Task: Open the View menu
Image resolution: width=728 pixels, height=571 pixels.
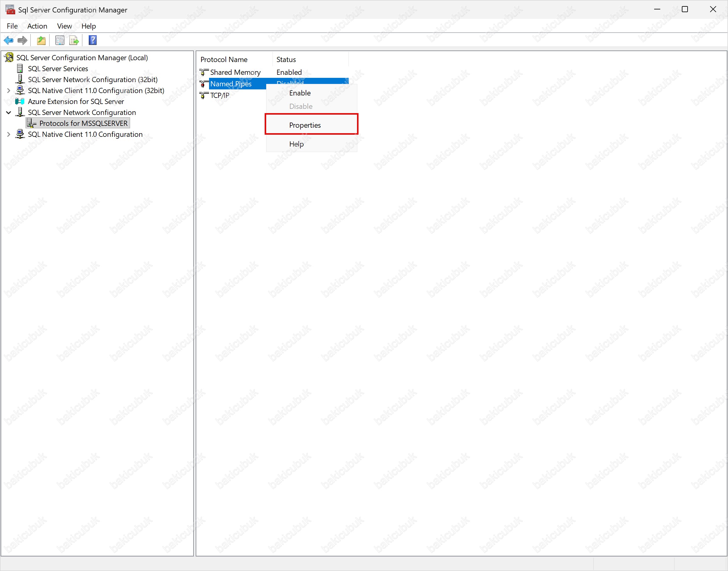Action: [x=64, y=26]
